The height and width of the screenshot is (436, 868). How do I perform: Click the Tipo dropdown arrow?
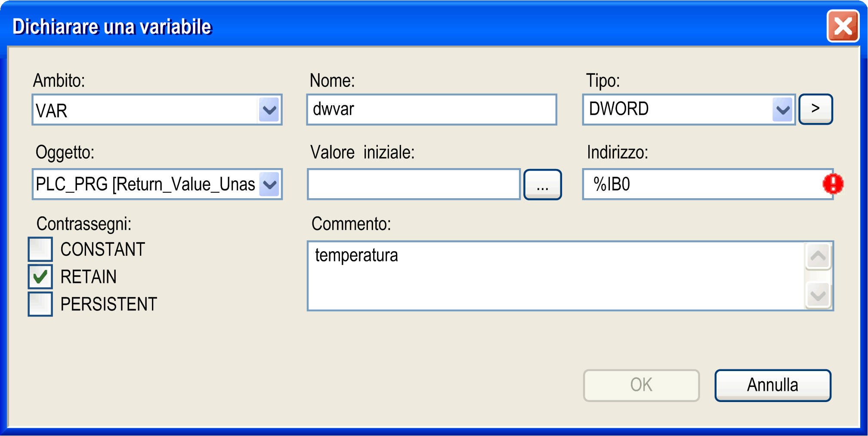(782, 109)
